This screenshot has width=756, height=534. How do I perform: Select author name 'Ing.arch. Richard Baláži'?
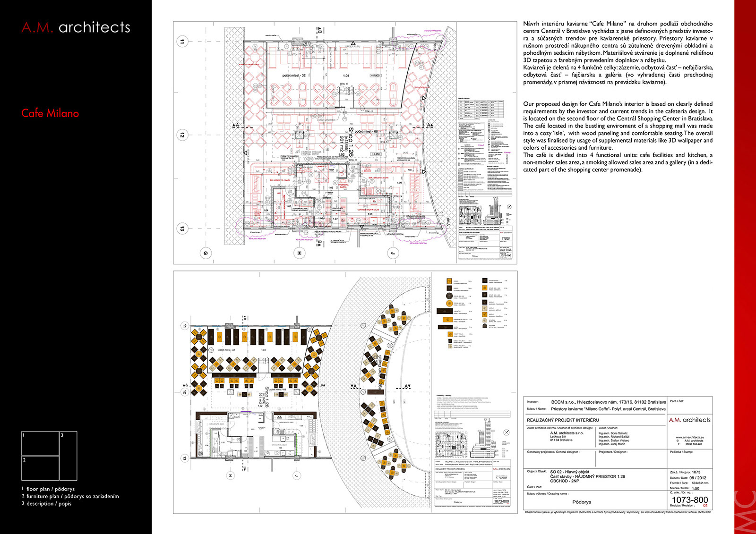(x=614, y=437)
